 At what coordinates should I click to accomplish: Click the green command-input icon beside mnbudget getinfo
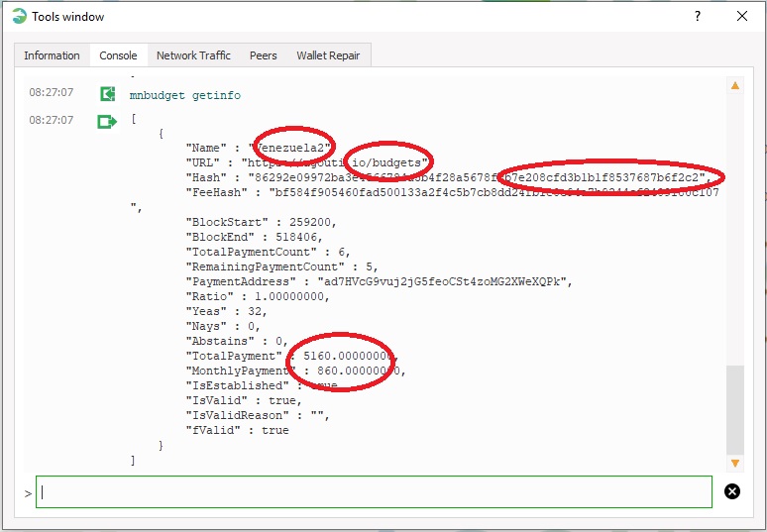(108, 94)
